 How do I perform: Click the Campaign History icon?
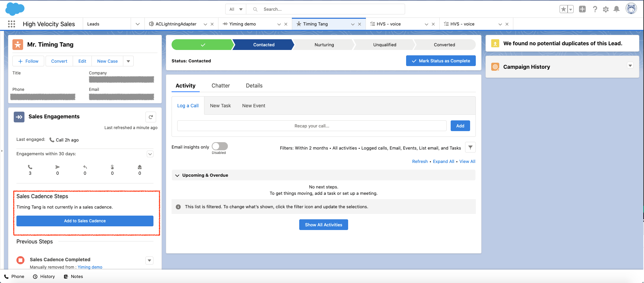coord(495,67)
